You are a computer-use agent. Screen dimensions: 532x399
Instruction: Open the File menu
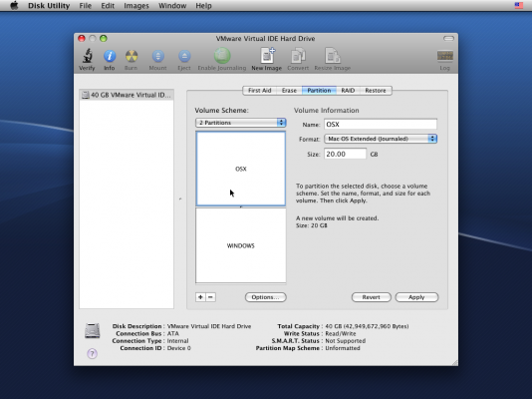click(85, 5)
